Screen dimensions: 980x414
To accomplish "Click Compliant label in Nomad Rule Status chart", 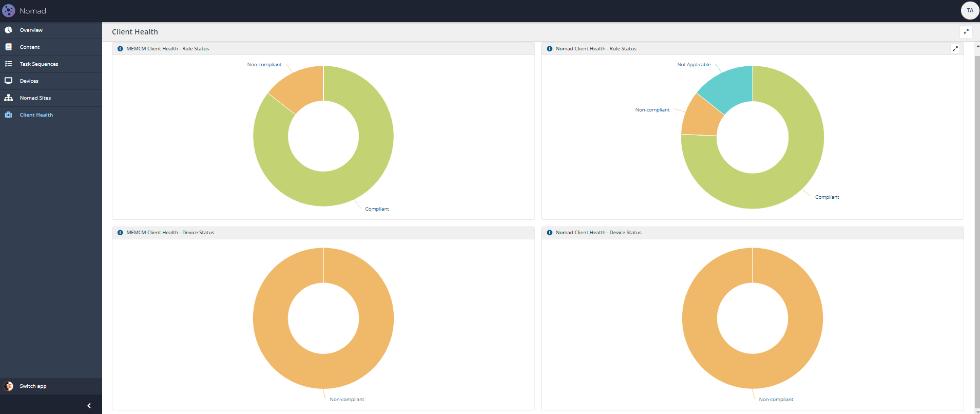I will [x=827, y=197].
